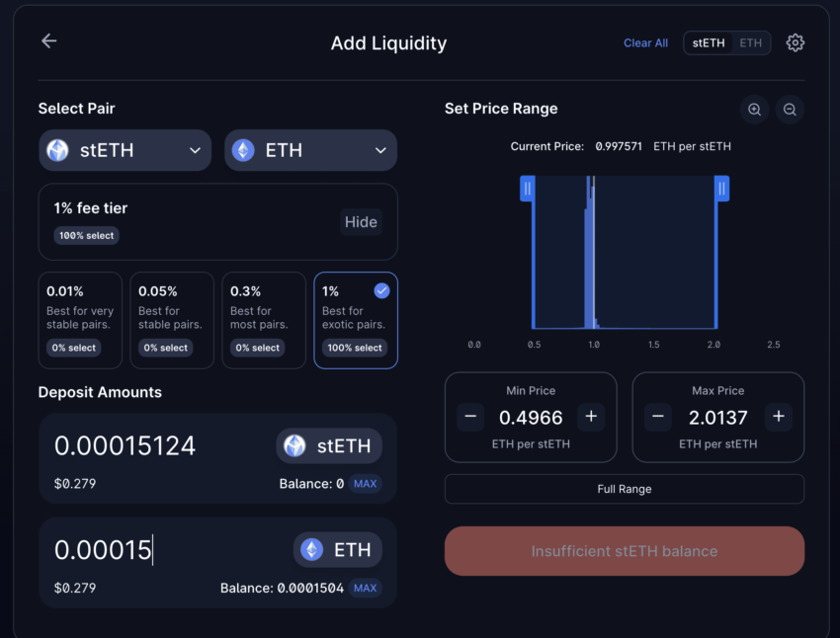Viewport: 840px width, 638px height.
Task: Click the Clear All link
Action: point(645,43)
